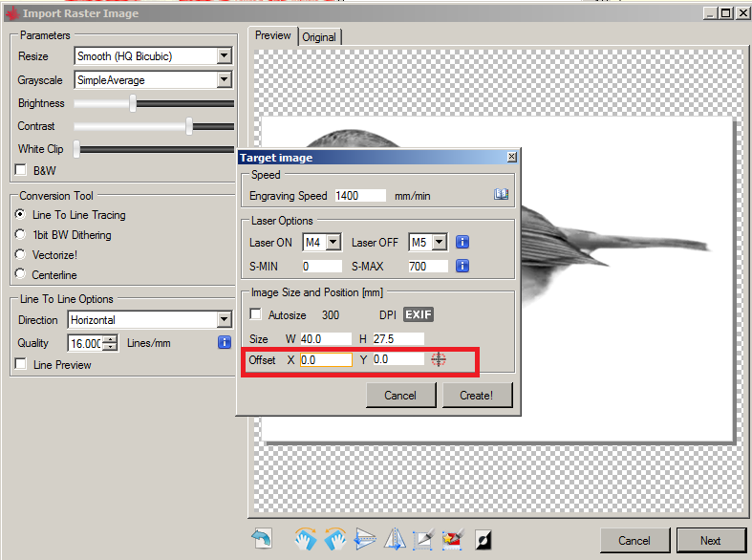Screen dimensions: 752x560
Task: Click the Next button
Action: [x=711, y=540]
